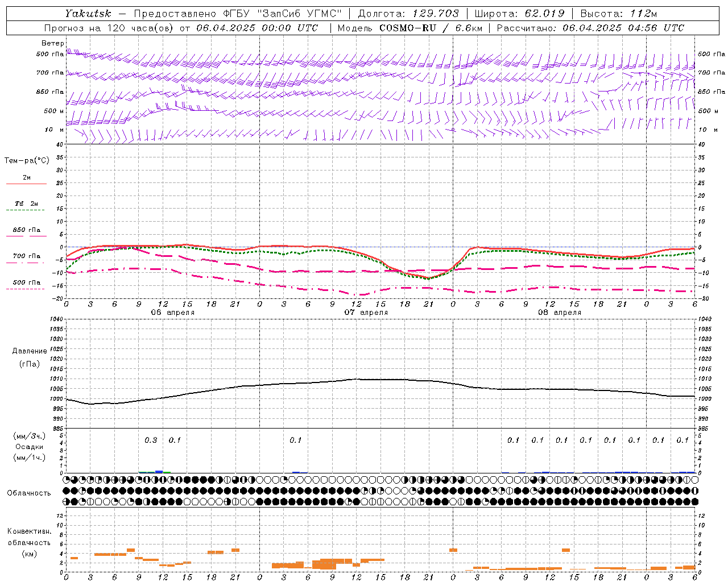
Task: Click the '(мм/3ч.)' precipitation unit label
Action: tap(30, 436)
